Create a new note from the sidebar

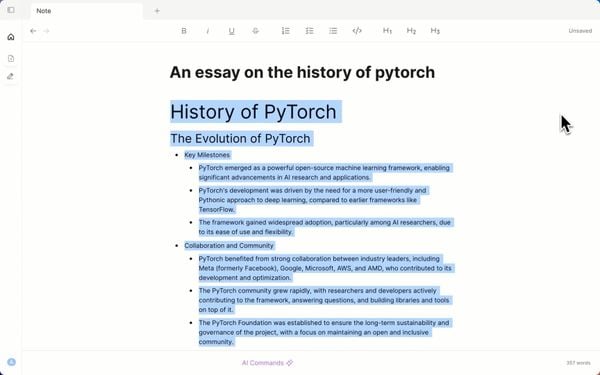11,59
